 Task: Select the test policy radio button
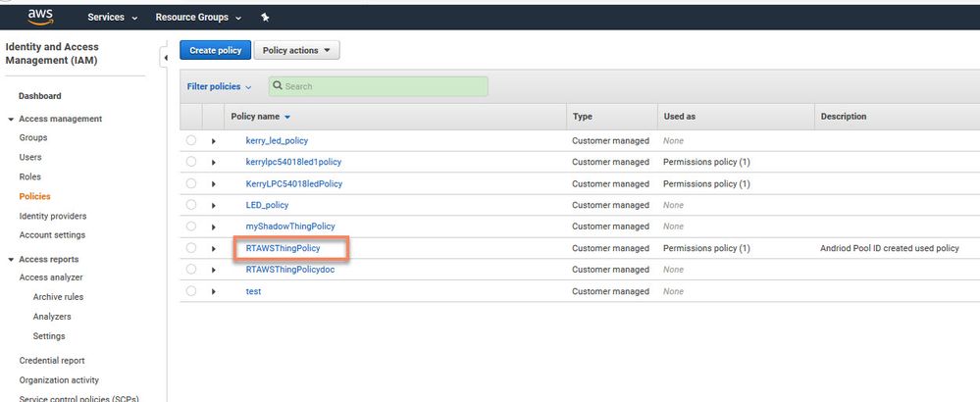(x=191, y=291)
